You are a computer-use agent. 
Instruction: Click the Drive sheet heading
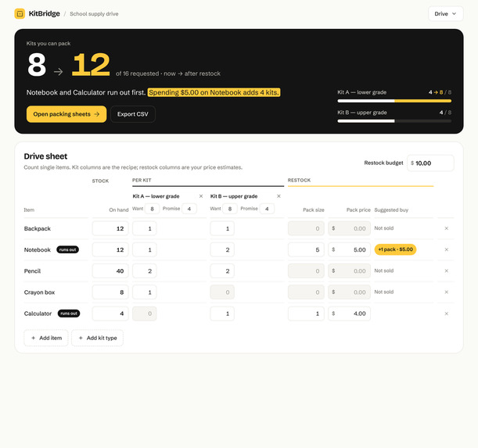pyautogui.click(x=45, y=156)
